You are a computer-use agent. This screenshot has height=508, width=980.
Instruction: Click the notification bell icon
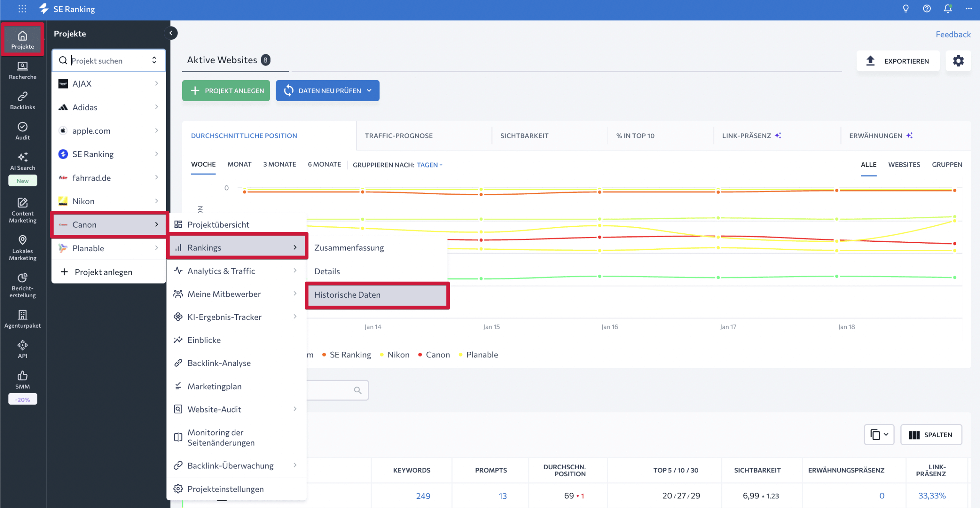tap(947, 9)
